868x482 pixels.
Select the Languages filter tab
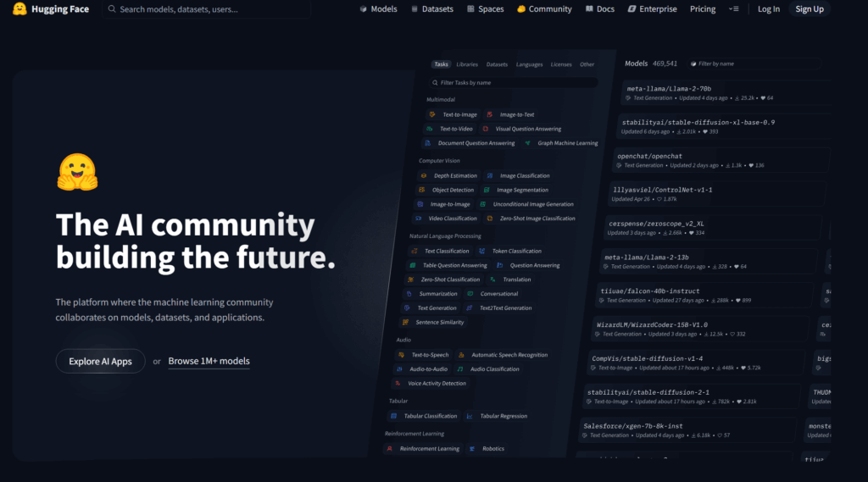(x=529, y=64)
